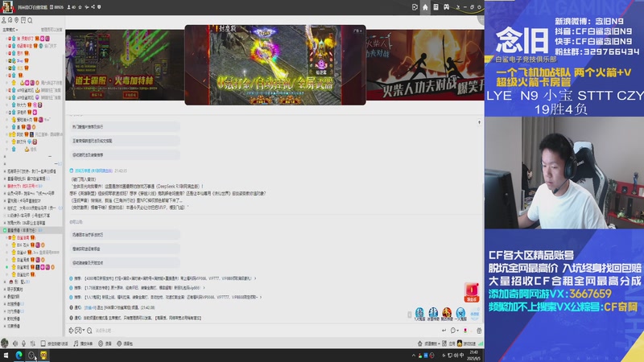Open the center gold-farming game ad

point(275,65)
